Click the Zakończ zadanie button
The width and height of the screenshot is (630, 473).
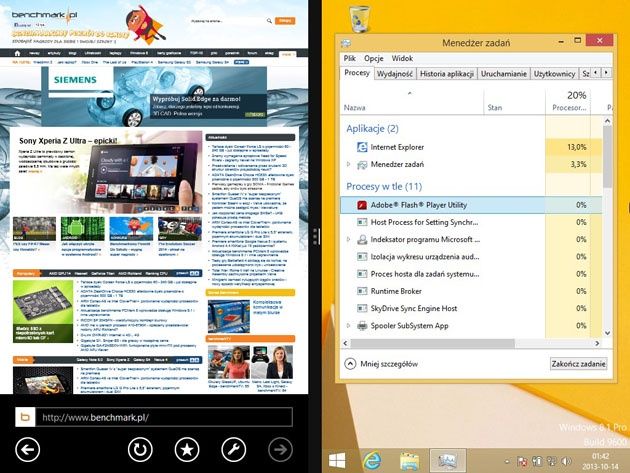click(x=578, y=364)
